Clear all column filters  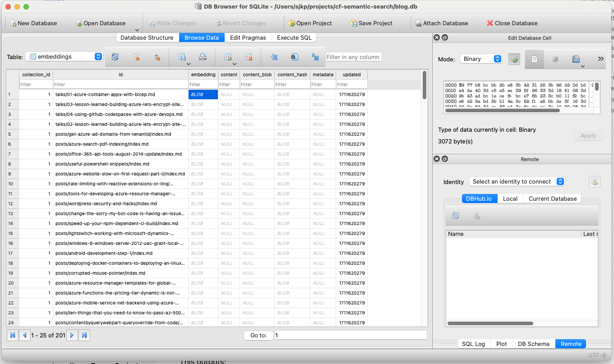137,57
